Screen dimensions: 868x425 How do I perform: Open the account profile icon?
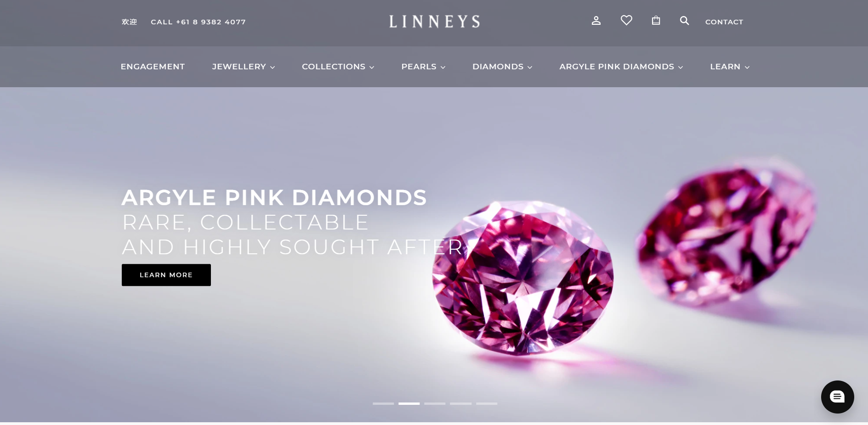tap(596, 21)
